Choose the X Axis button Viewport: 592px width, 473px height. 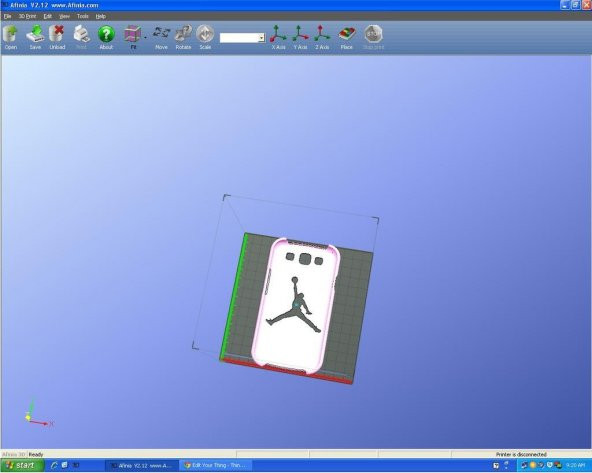[278, 37]
